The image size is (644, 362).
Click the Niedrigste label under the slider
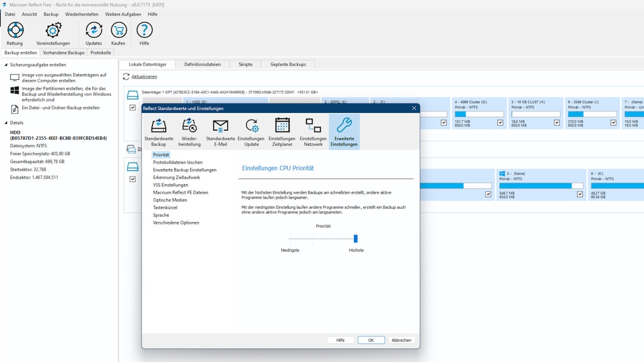click(x=290, y=250)
